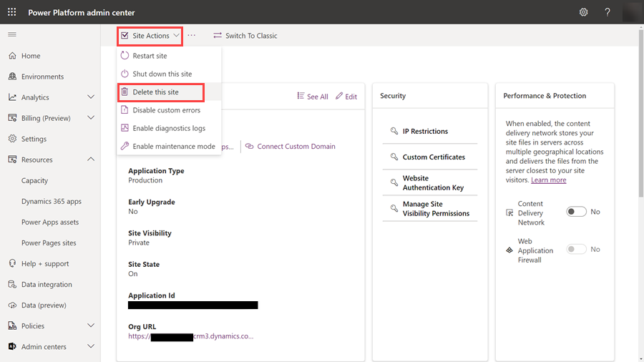
Task: Click the Switch To Classic button
Action: click(x=245, y=36)
